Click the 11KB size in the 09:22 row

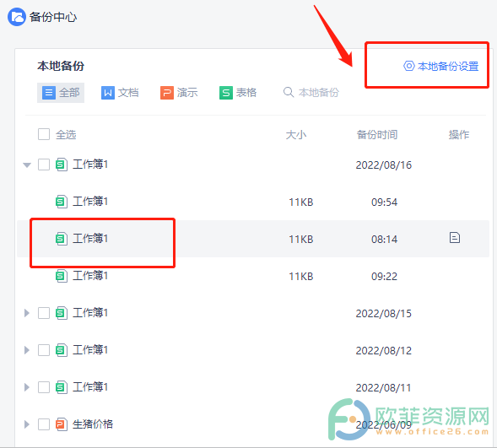[300, 276]
